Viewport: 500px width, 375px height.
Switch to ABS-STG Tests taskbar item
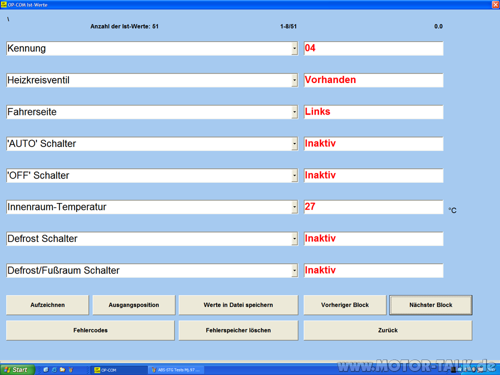176,370
